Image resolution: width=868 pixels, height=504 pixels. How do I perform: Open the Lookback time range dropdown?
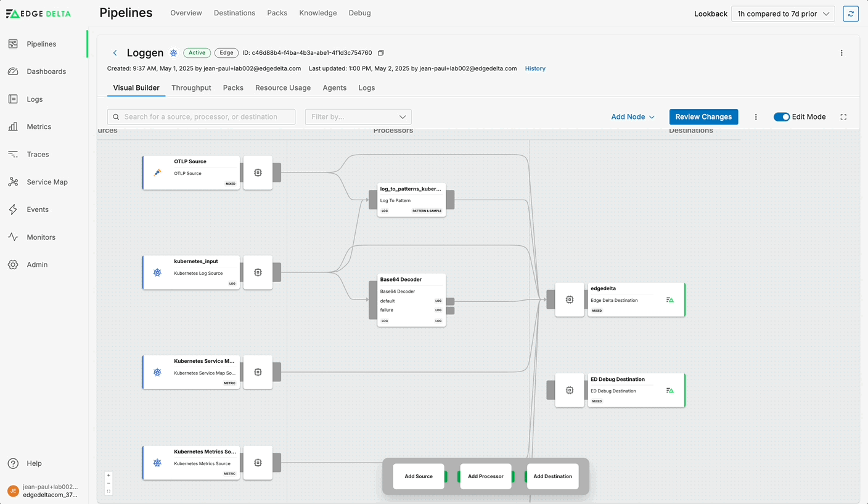783,14
